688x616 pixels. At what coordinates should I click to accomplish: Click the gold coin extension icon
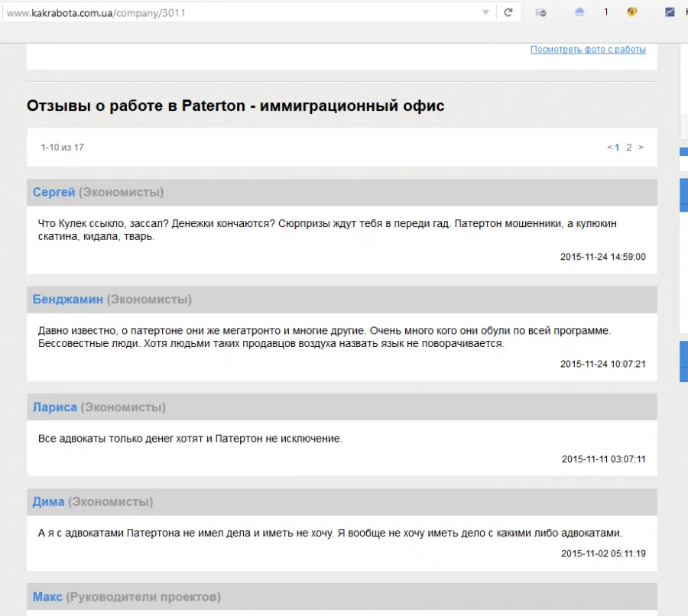coord(632,12)
